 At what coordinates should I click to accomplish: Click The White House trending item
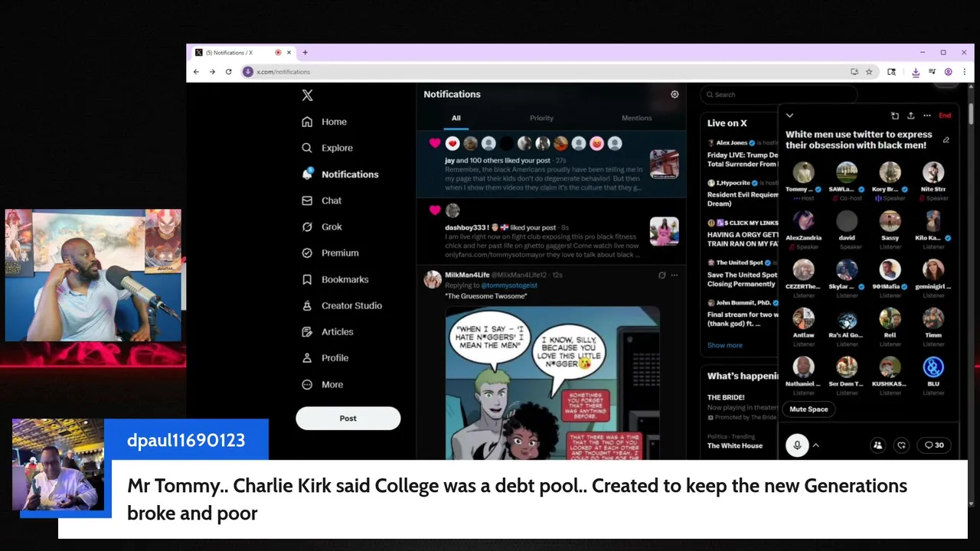point(735,445)
